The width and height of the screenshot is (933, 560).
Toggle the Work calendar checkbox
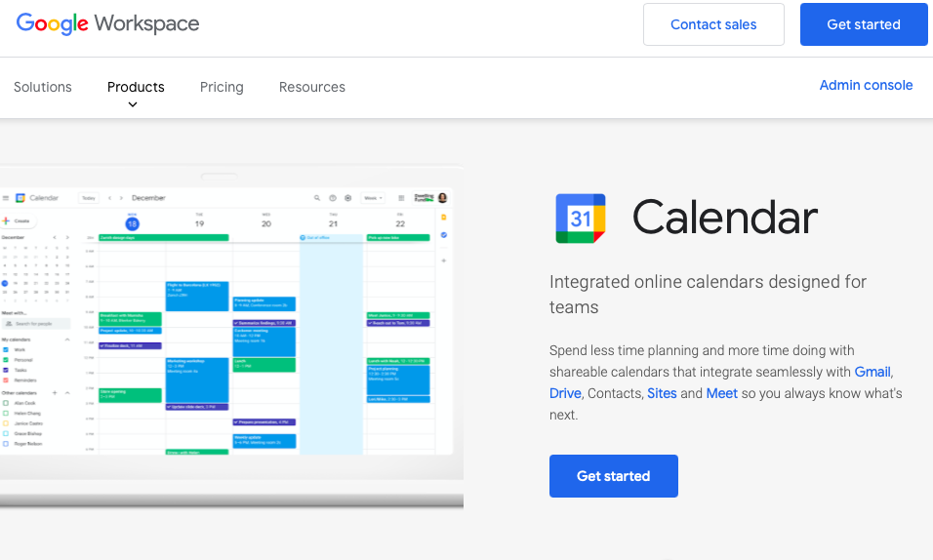pyautogui.click(x=6, y=349)
